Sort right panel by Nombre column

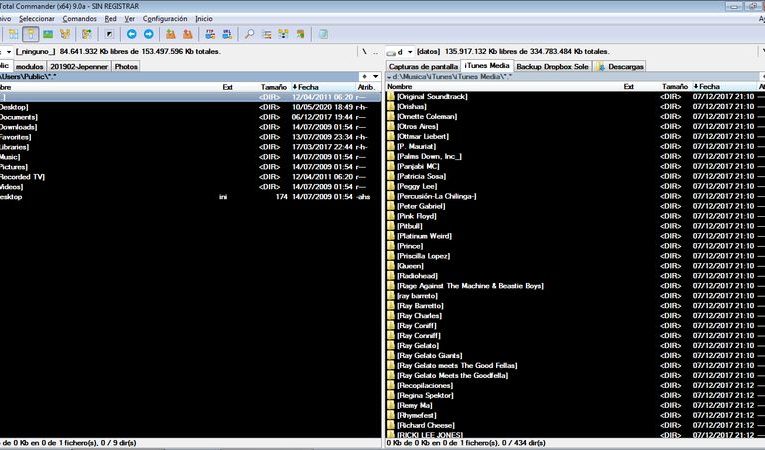(400, 86)
